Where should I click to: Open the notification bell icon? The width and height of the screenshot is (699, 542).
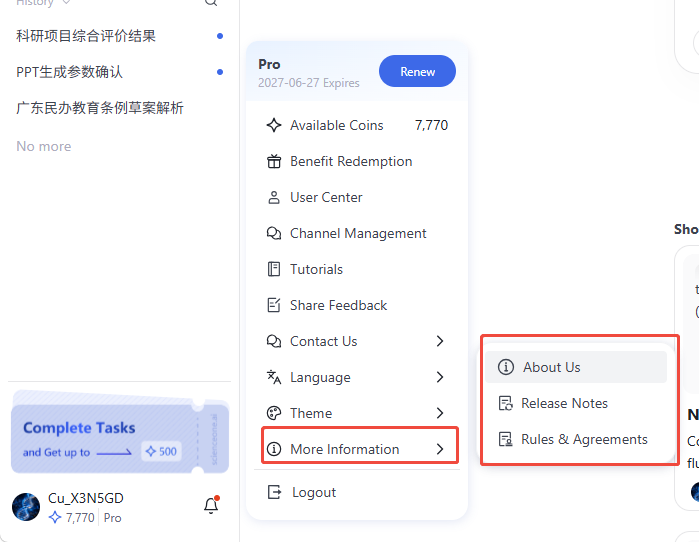[211, 505]
